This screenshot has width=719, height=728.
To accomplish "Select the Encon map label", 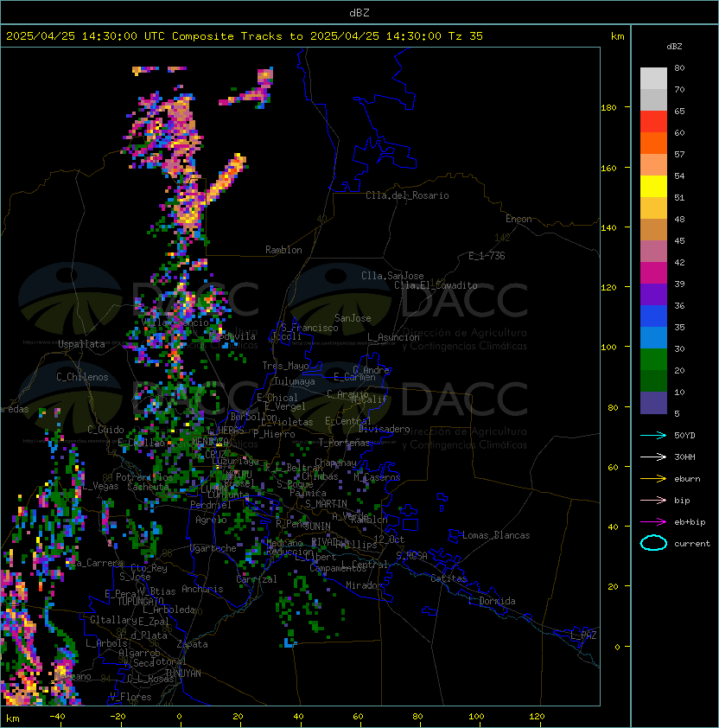I will tap(519, 219).
